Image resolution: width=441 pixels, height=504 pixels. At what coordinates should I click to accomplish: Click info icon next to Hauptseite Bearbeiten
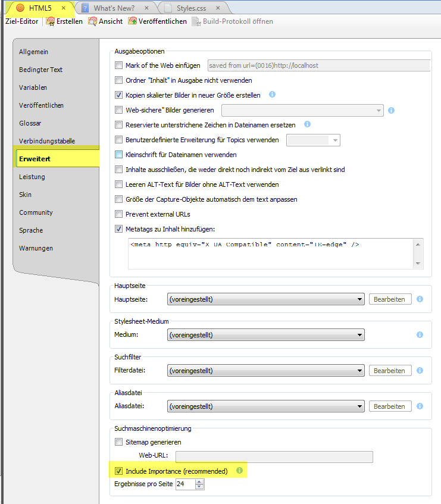tap(420, 299)
